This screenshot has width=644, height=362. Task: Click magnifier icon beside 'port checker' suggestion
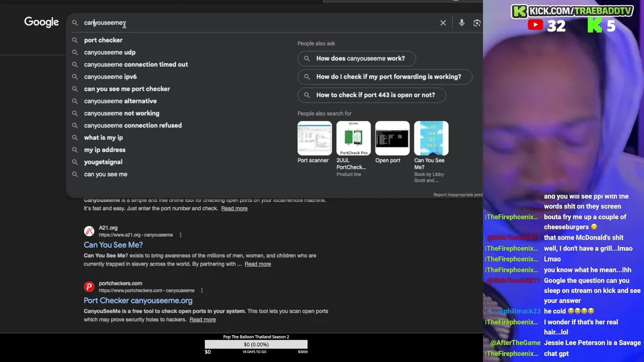(x=74, y=40)
